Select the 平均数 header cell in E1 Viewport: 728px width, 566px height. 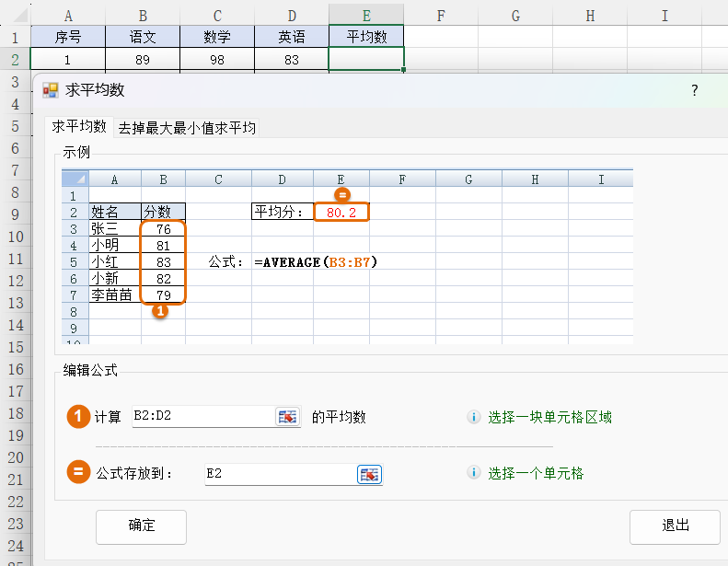pyautogui.click(x=366, y=37)
